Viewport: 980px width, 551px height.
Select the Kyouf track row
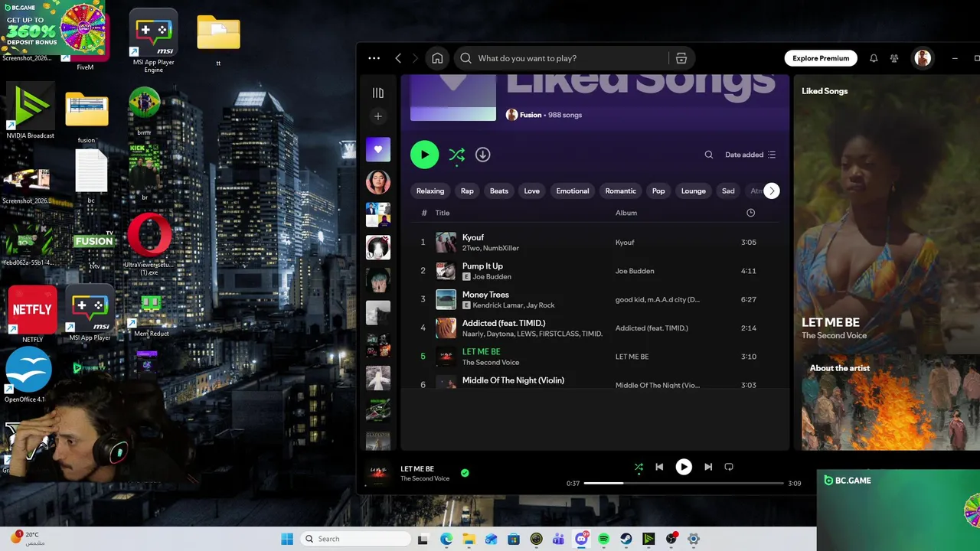594,243
